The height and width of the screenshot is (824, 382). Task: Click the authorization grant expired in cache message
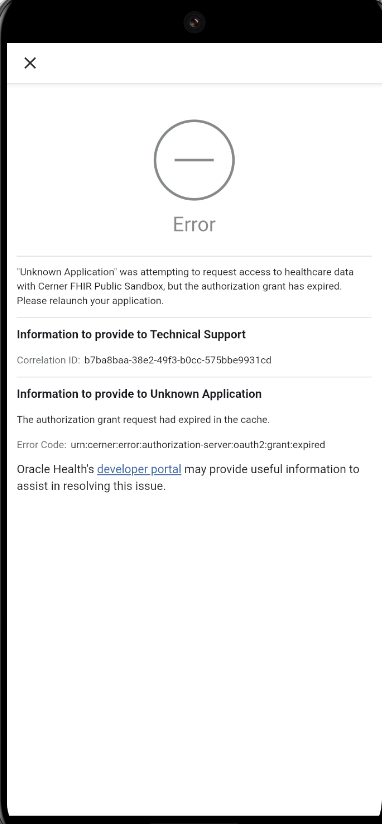(x=143, y=419)
